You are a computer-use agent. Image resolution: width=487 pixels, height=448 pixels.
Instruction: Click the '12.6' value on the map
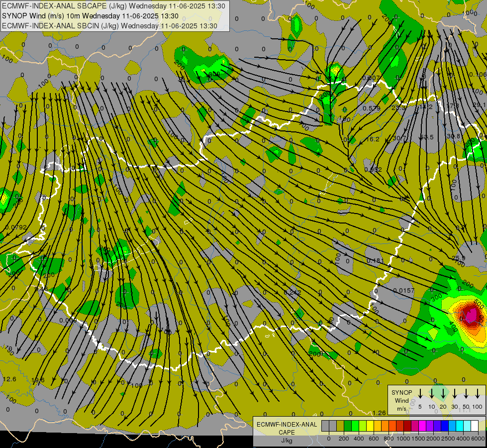pos(9,379)
